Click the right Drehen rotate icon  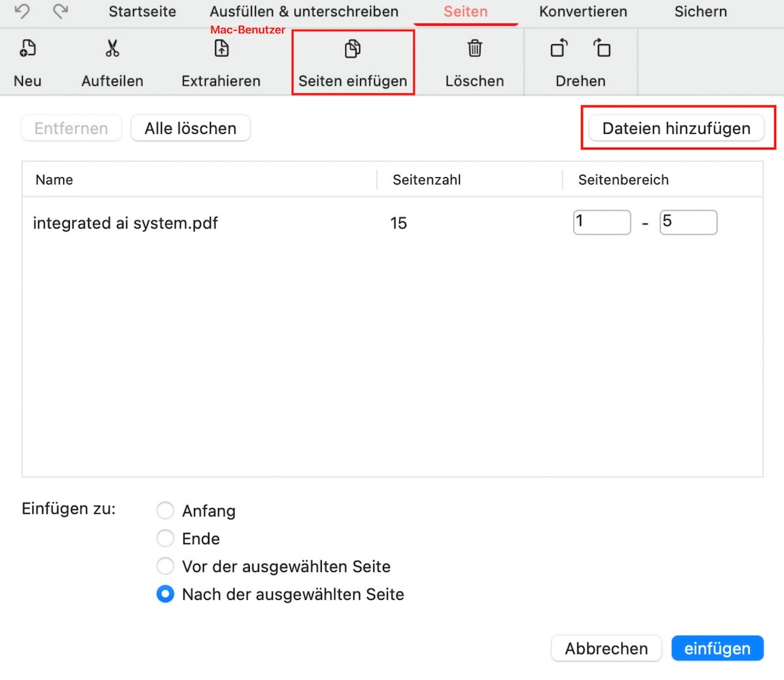602,49
